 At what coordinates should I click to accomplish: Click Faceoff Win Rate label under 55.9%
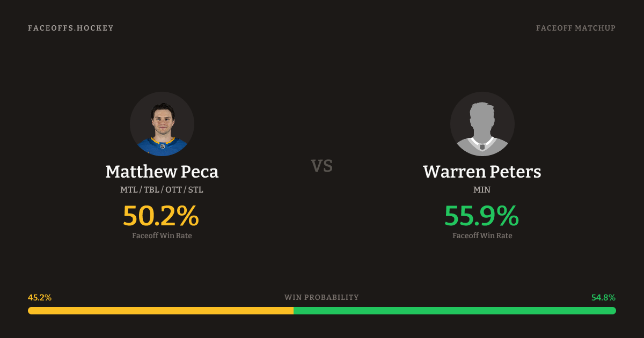coord(482,236)
